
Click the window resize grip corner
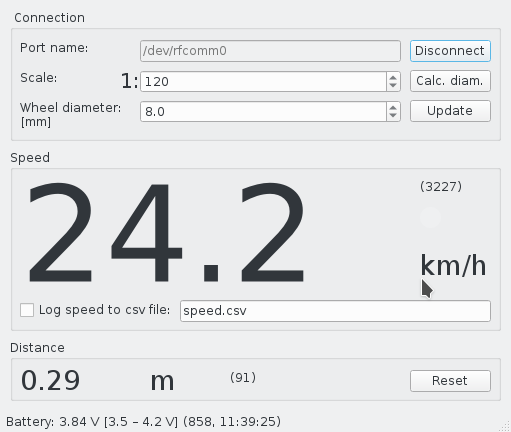[506, 427]
